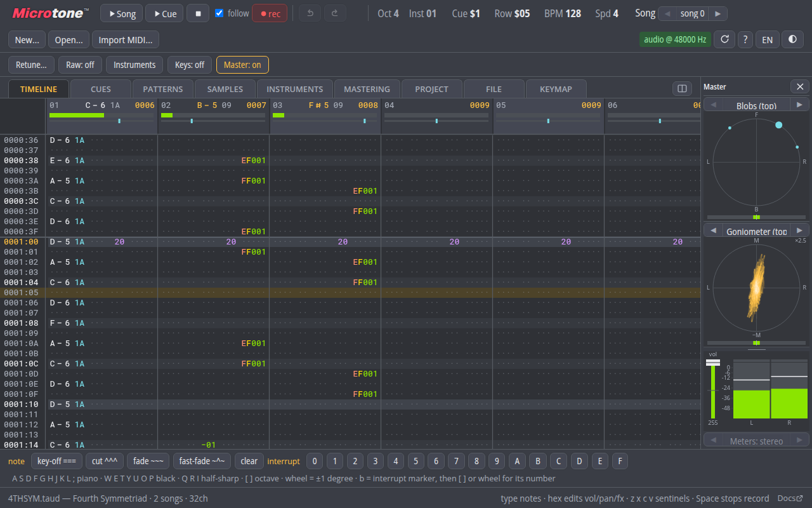Image resolution: width=812 pixels, height=508 pixels.
Task: Toggle the follow checkbox
Action: click(219, 13)
